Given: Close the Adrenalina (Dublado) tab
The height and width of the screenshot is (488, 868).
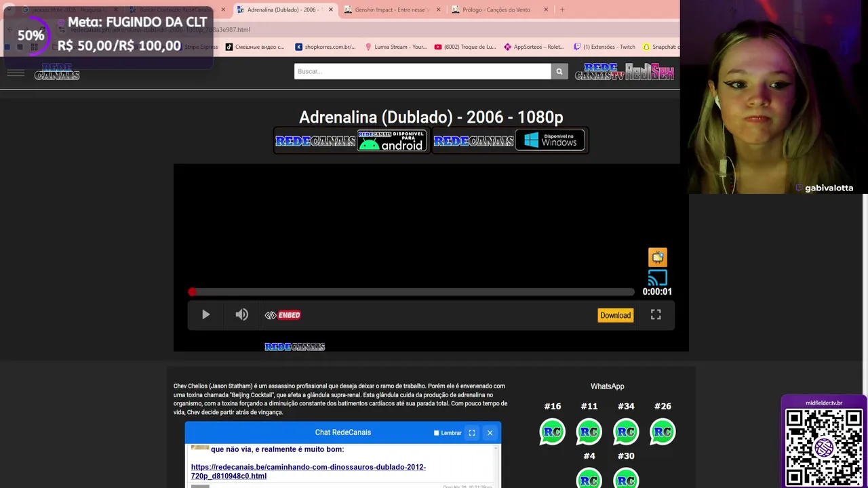Looking at the screenshot, I should (330, 9).
